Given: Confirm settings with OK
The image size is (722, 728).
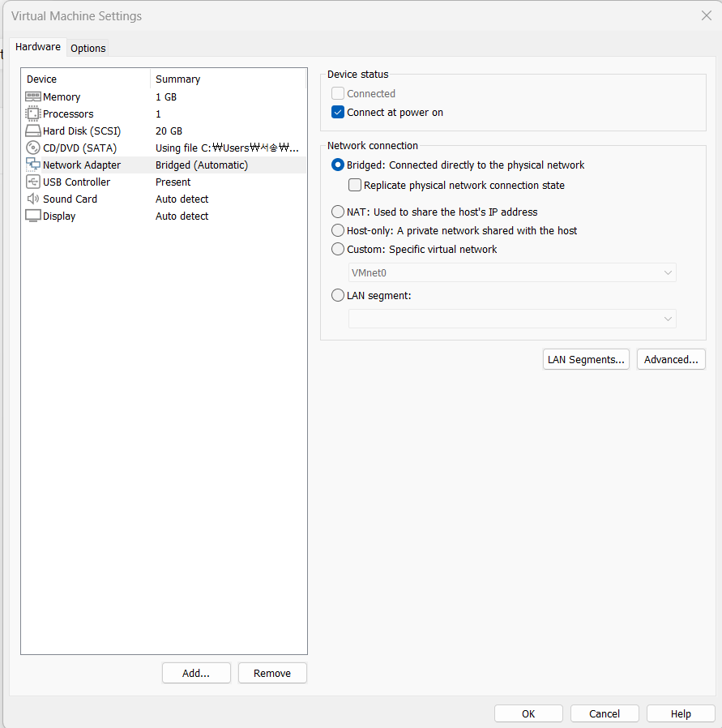Looking at the screenshot, I should click(x=528, y=713).
